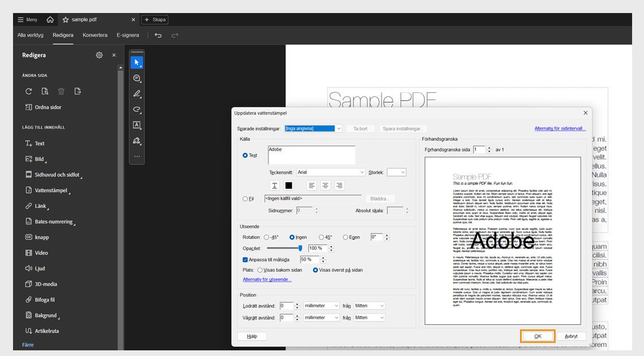Pick the Draw pencil tool
This screenshot has width=644, height=356.
pyautogui.click(x=137, y=94)
